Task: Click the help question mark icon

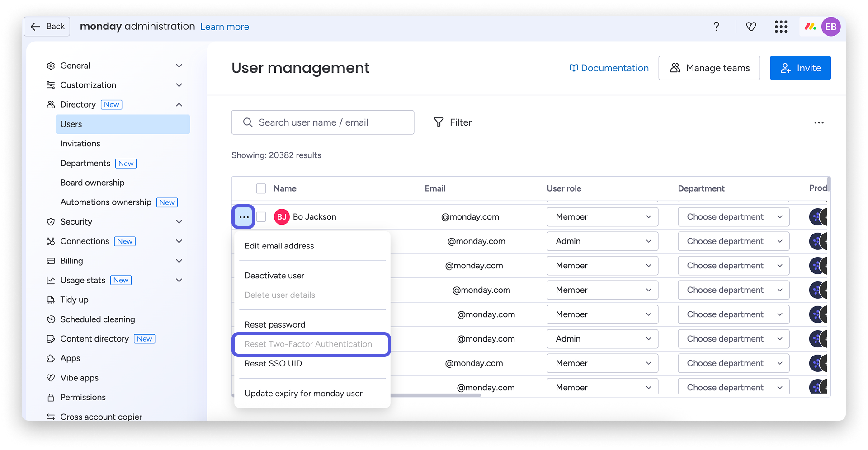Action: (x=716, y=27)
